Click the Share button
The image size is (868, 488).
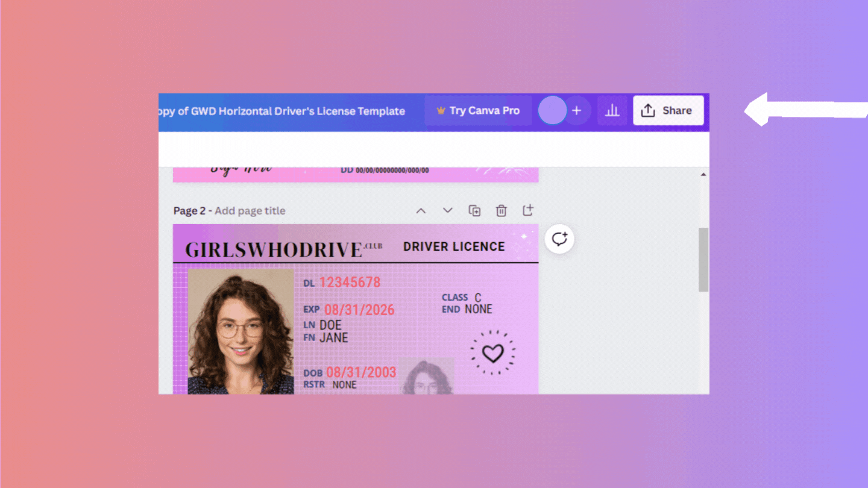click(668, 110)
